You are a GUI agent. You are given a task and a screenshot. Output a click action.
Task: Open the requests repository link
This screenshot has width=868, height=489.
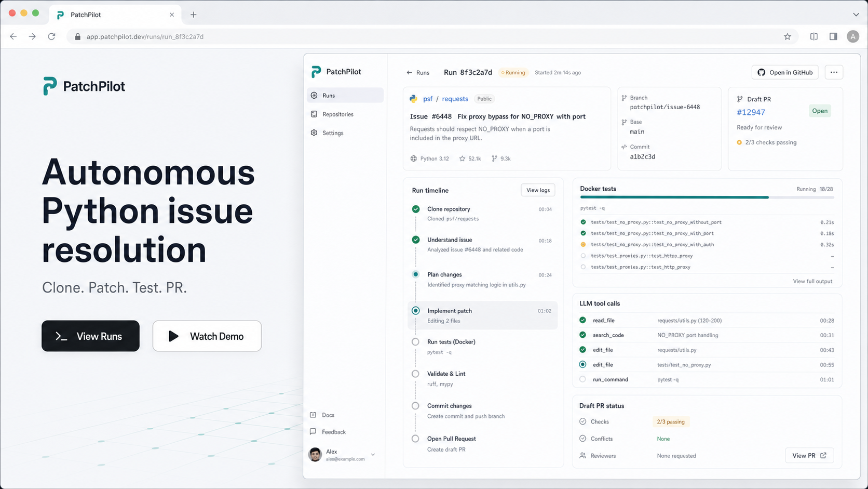click(455, 99)
